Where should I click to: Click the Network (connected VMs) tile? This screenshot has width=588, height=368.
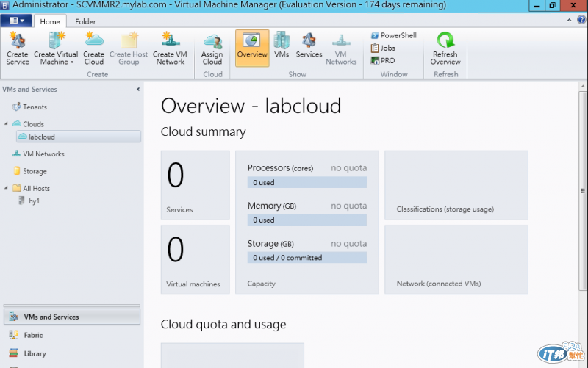click(x=456, y=259)
